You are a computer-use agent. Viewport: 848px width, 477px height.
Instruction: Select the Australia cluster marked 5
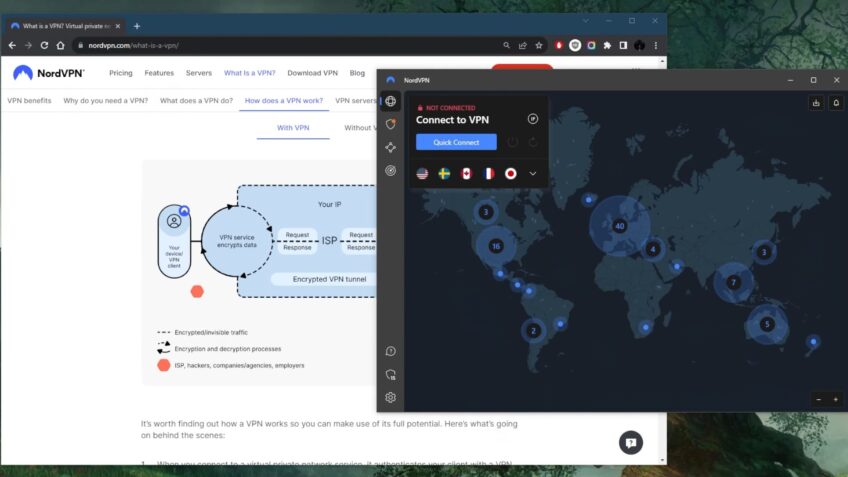[x=767, y=324]
